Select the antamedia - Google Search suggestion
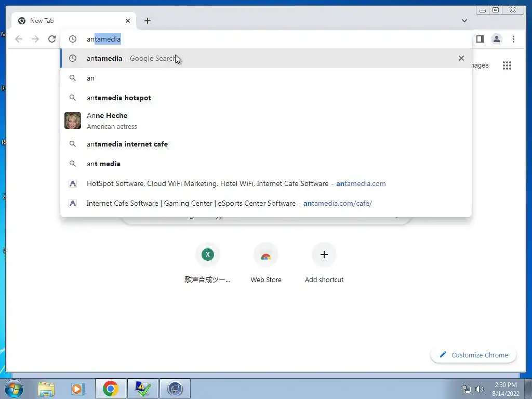 265,58
